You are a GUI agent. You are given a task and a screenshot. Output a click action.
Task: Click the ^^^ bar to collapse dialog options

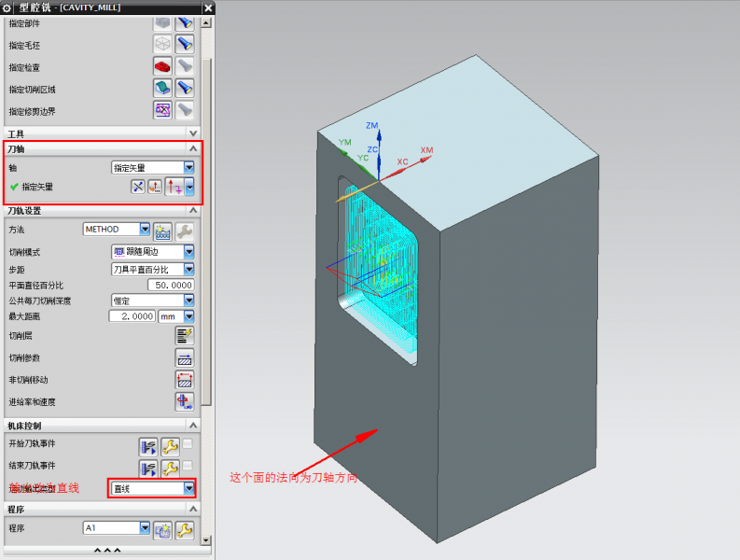pyautogui.click(x=106, y=550)
